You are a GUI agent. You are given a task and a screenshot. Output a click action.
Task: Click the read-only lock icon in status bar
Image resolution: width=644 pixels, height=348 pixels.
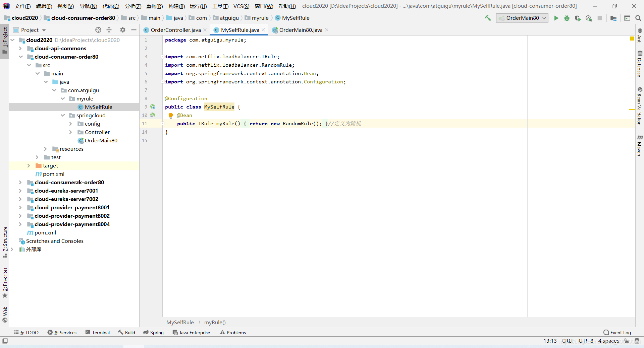[x=626, y=341]
